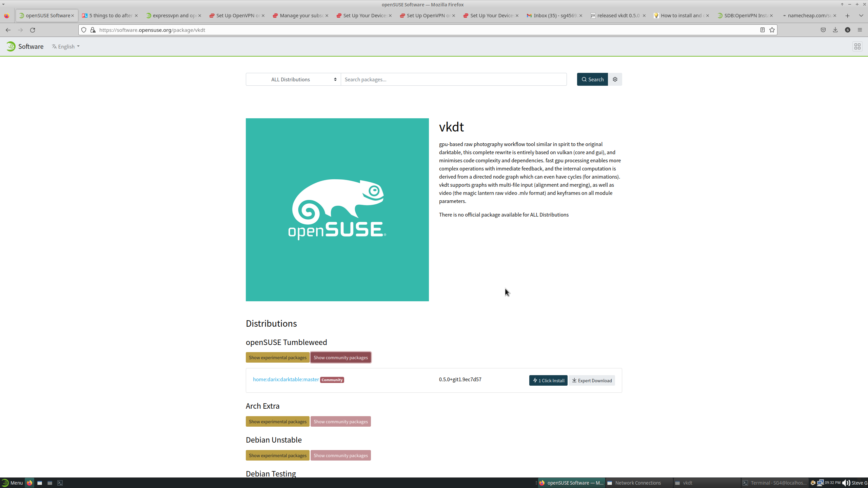
Task: Open the ALL Distributions selector
Action: pyautogui.click(x=293, y=79)
